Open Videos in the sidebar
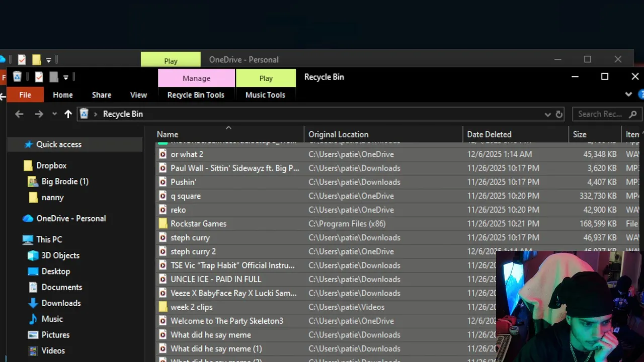Viewport: 644px width, 362px height. (x=53, y=351)
